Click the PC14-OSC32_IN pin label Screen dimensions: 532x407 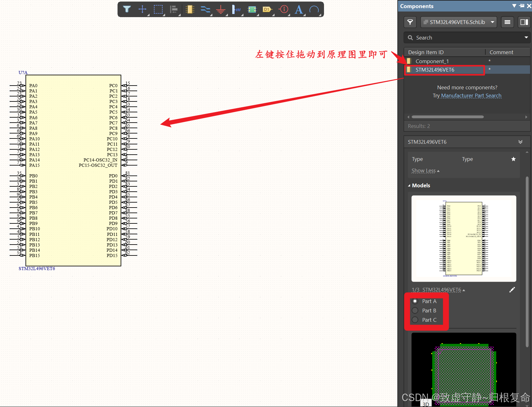(100, 160)
